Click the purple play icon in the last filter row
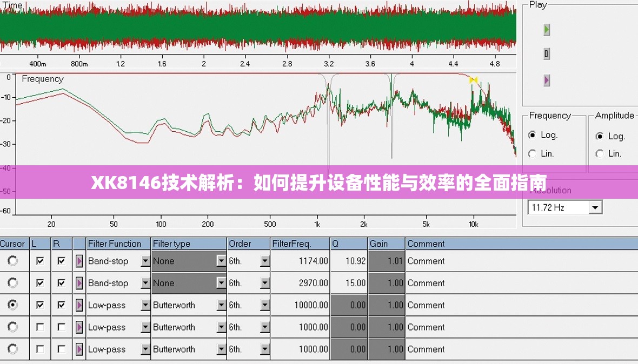 tap(79, 349)
